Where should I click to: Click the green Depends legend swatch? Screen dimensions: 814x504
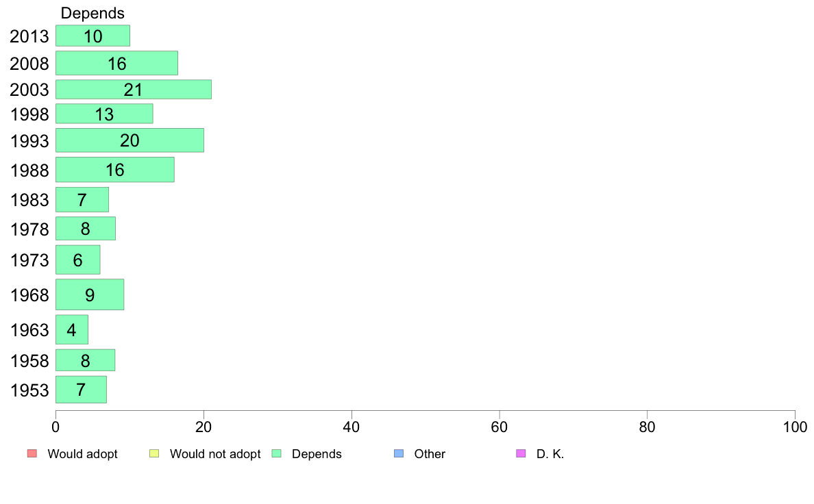pos(277,453)
